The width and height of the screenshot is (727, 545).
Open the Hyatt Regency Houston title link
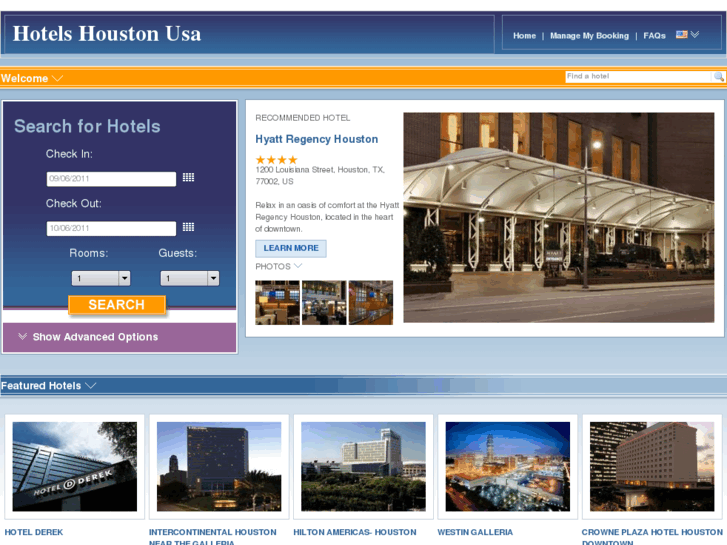click(x=317, y=139)
